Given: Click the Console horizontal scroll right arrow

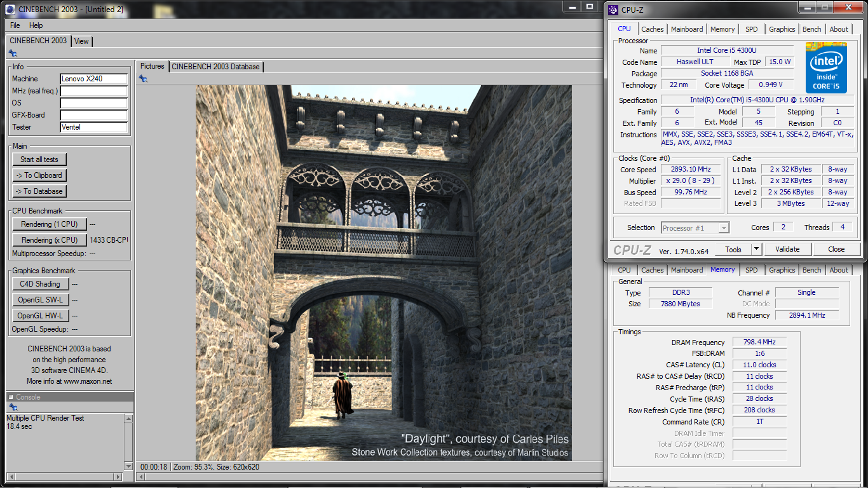Looking at the screenshot, I should pos(118,477).
